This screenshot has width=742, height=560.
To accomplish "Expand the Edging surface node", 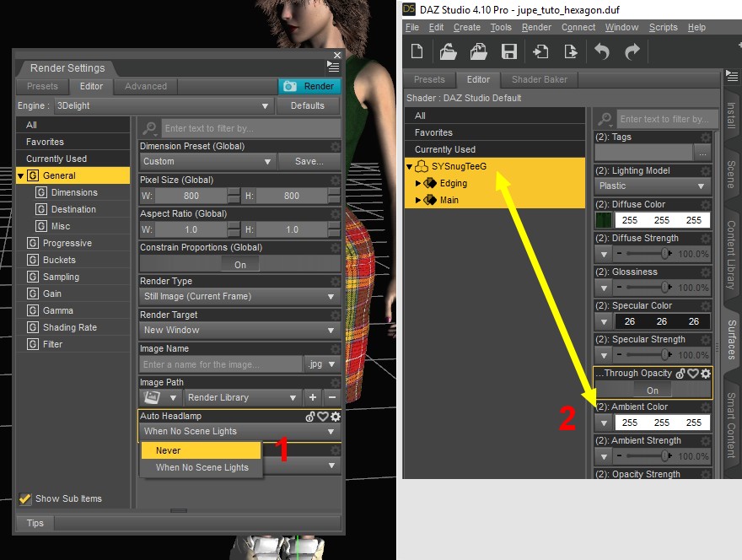I will [418, 183].
